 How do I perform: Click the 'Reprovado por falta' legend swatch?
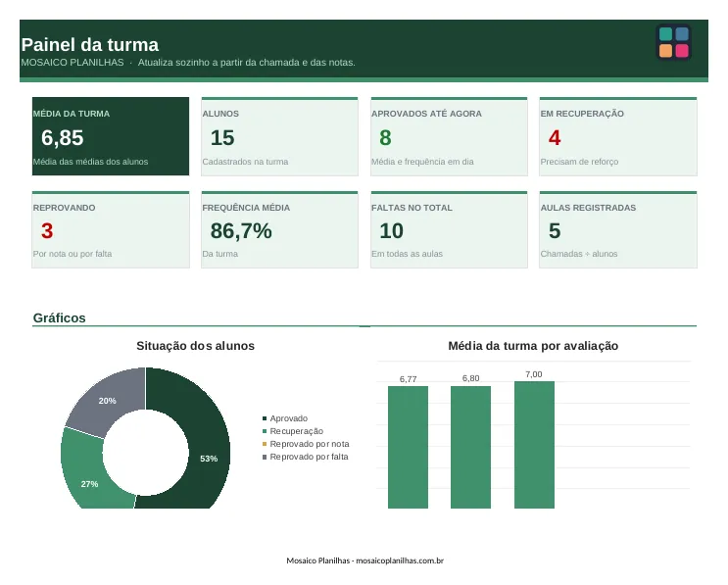(x=265, y=457)
